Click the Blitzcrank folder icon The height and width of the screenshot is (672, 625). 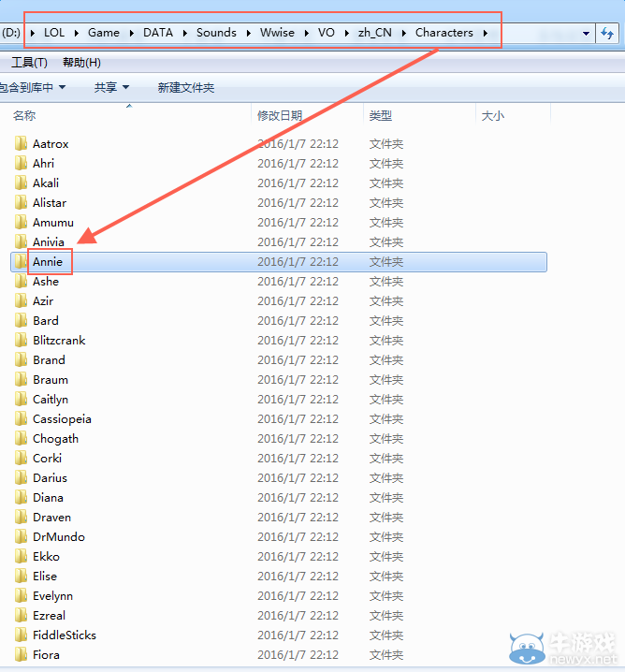(21, 341)
